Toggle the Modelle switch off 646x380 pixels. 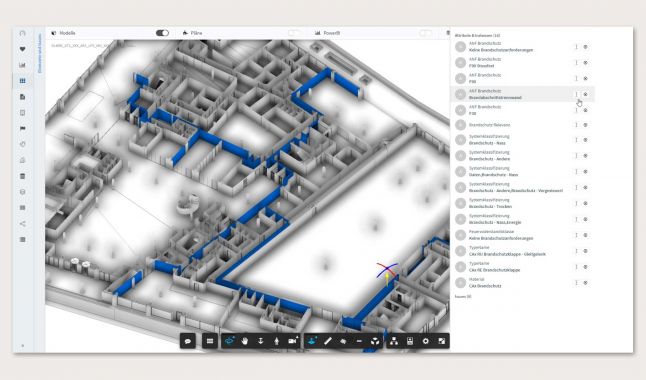coord(162,33)
